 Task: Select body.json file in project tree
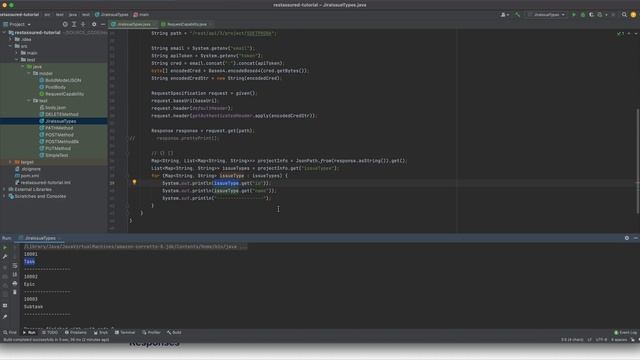point(55,108)
